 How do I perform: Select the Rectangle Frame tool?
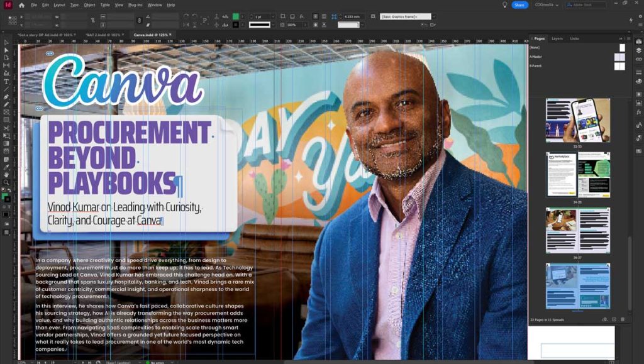pos(6,112)
